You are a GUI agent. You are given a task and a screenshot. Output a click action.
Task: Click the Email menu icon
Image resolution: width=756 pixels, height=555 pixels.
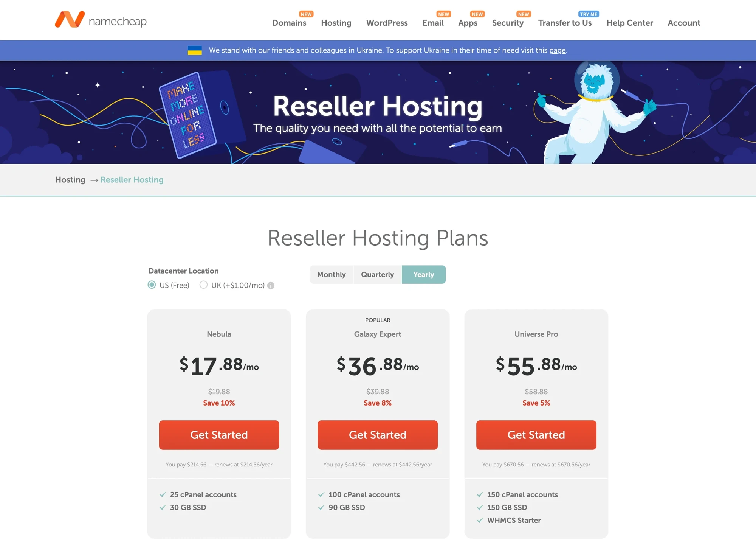click(432, 23)
